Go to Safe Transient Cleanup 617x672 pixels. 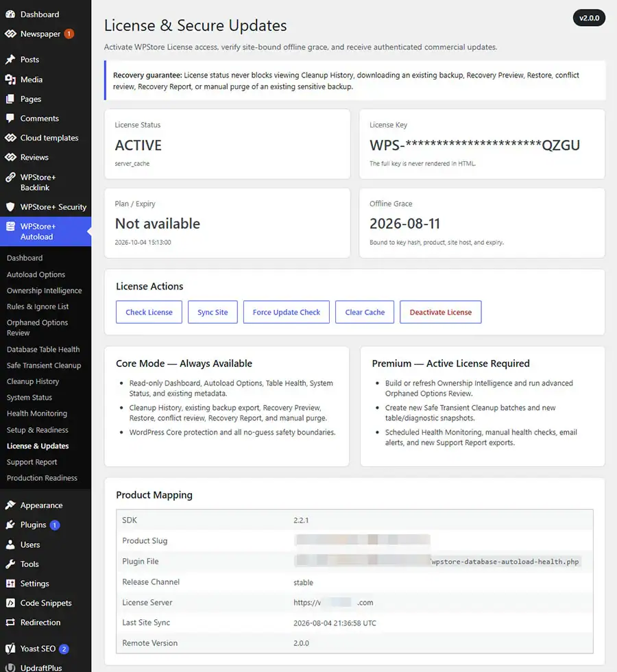tap(44, 365)
